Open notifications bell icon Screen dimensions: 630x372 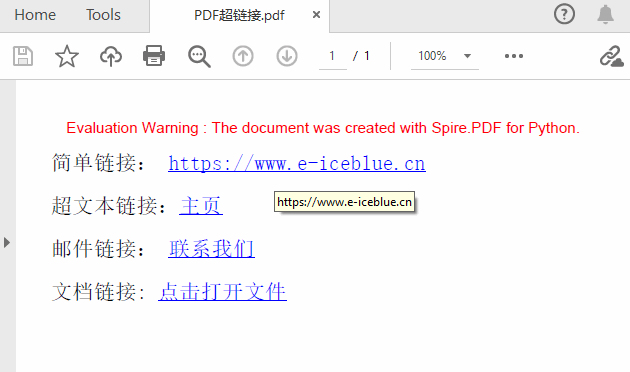605,14
